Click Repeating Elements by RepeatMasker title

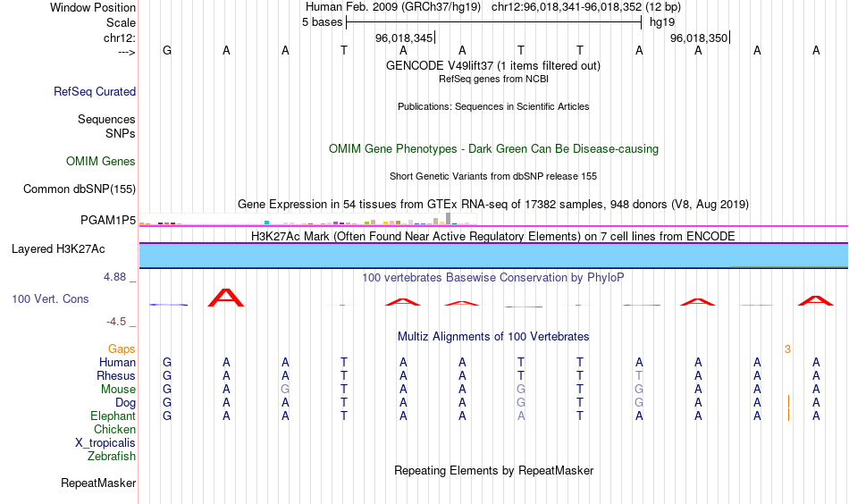point(493,470)
